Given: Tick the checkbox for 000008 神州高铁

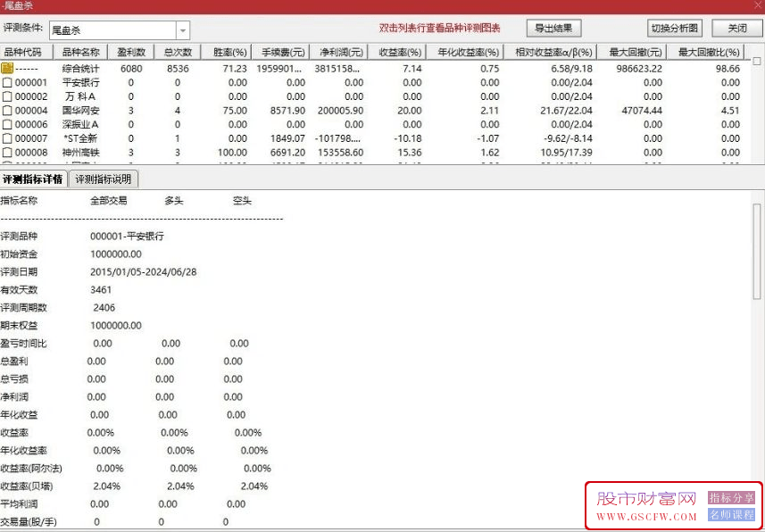Looking at the screenshot, I should [x=7, y=153].
